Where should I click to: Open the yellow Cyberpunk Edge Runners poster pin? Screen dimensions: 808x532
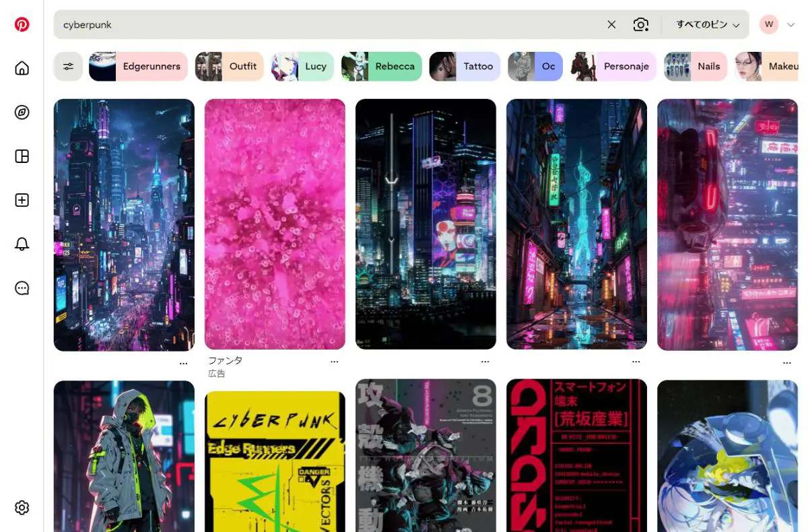tap(275, 462)
